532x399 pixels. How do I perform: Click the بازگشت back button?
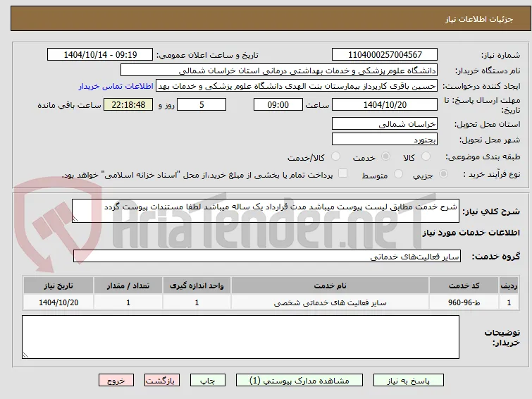[x=162, y=381]
